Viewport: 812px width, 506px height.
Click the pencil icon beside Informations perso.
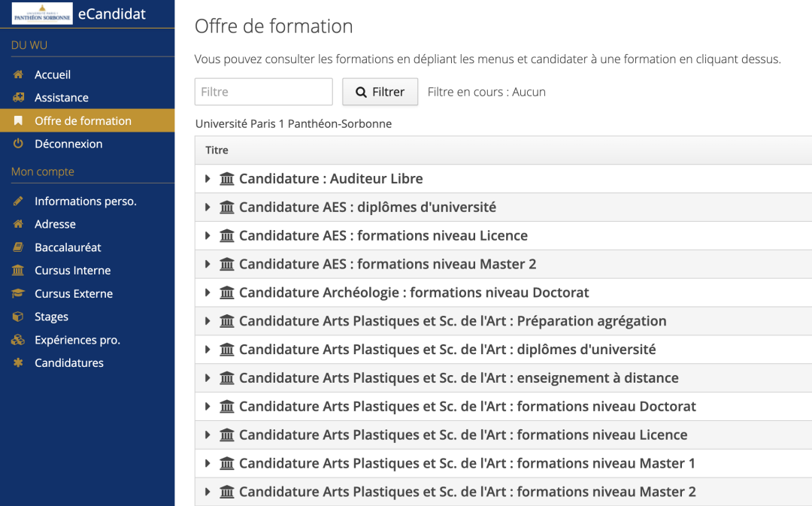click(x=18, y=201)
